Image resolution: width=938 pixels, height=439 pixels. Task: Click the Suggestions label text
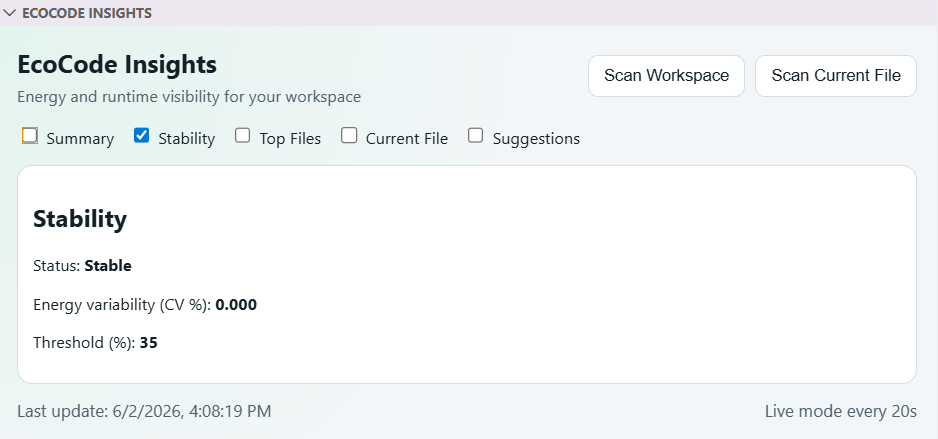coord(536,139)
